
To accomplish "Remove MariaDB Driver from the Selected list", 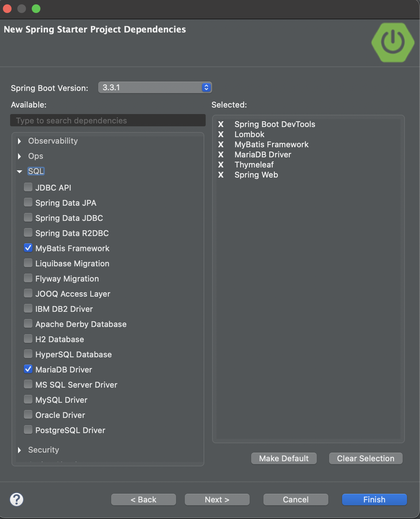I will pos(221,155).
